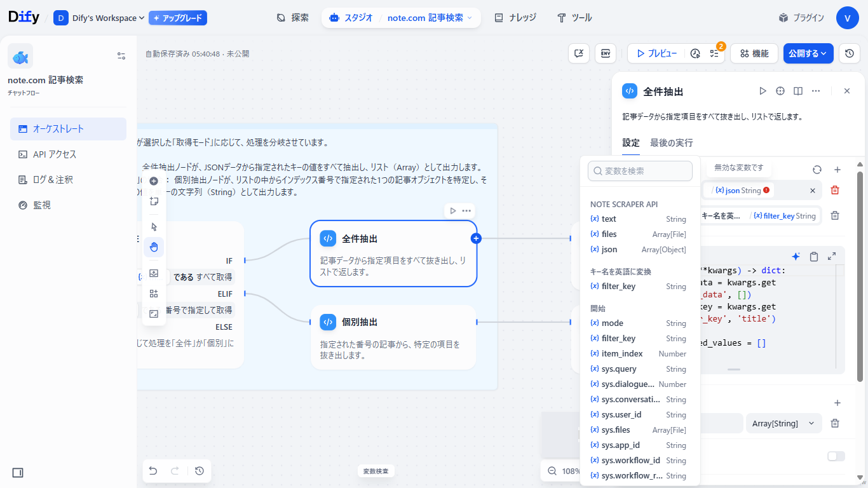Viewport: 868px width, 488px height.
Task: Toggle the switch at panel bottom
Action: pyautogui.click(x=836, y=456)
